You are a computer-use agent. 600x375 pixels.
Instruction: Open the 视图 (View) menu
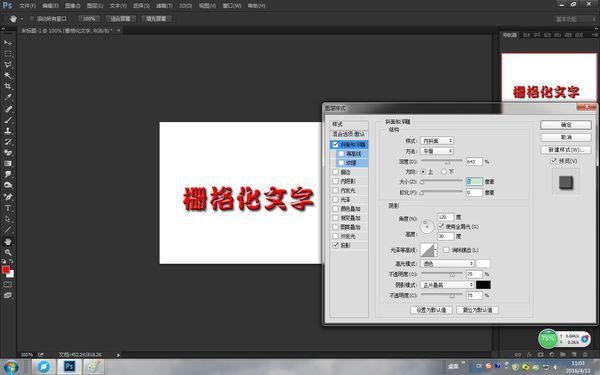(x=207, y=6)
